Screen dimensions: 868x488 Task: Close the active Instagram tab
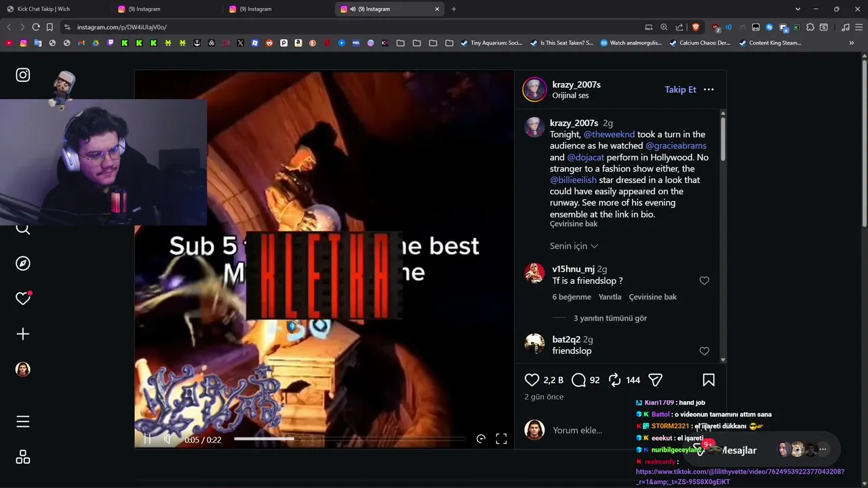(437, 9)
